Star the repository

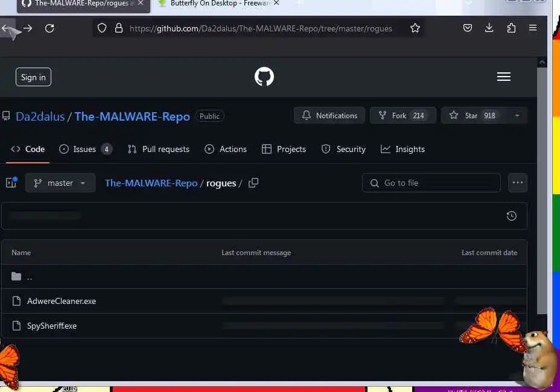473,116
